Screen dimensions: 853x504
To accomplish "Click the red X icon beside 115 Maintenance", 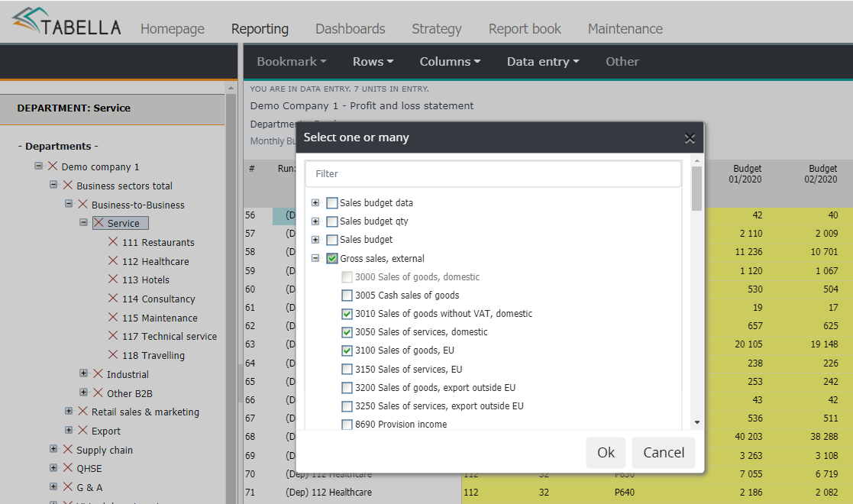I will [x=113, y=318].
